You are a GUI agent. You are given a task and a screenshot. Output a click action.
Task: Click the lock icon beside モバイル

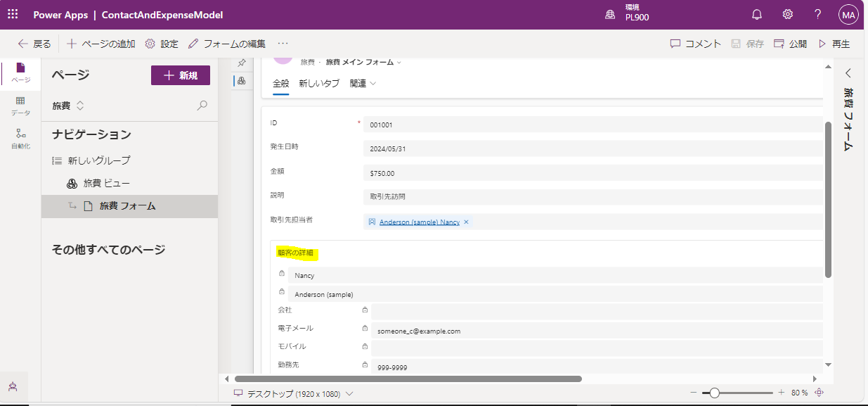(x=365, y=347)
